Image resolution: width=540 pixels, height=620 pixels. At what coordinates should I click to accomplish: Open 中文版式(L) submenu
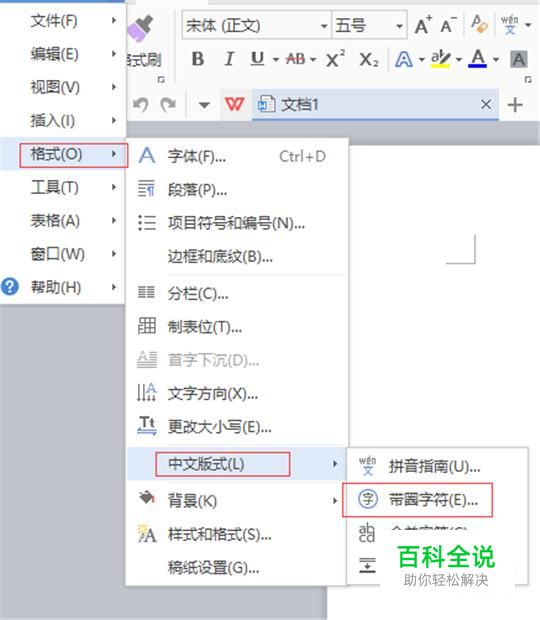pos(237,464)
